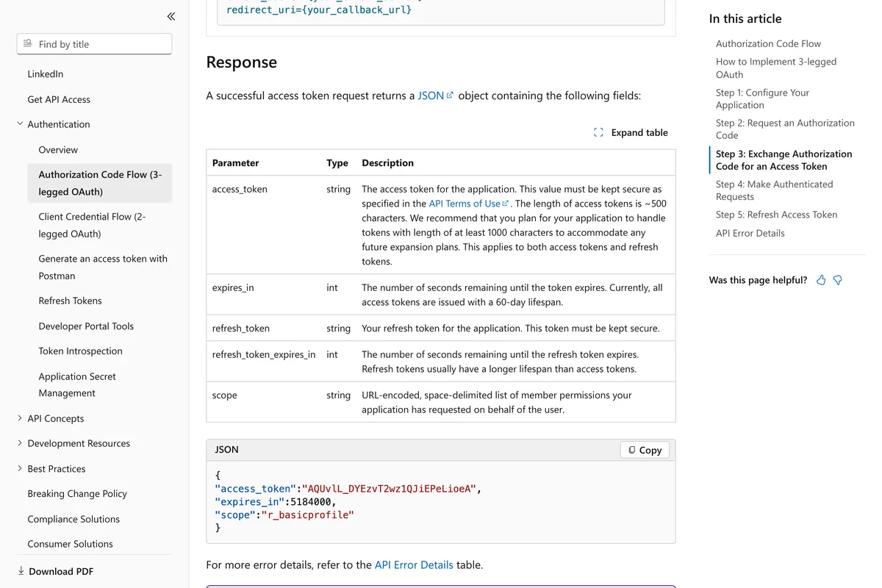Image resolution: width=882 pixels, height=588 pixels.
Task: Click the Parameter column header
Action: 235,163
